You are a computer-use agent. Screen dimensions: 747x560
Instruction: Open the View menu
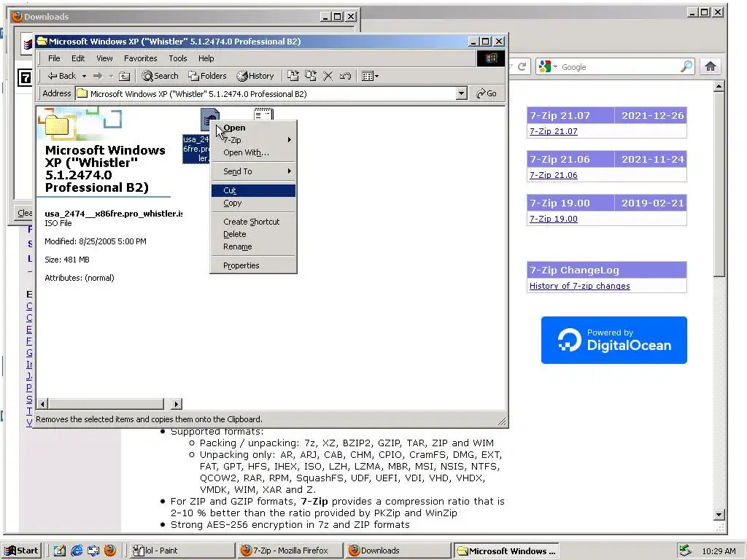[x=104, y=58]
